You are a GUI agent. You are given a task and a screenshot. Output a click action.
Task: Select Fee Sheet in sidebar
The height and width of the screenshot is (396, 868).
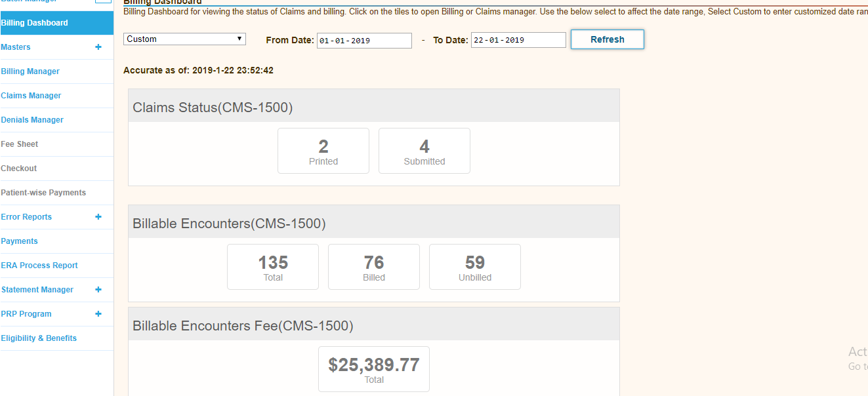20,144
